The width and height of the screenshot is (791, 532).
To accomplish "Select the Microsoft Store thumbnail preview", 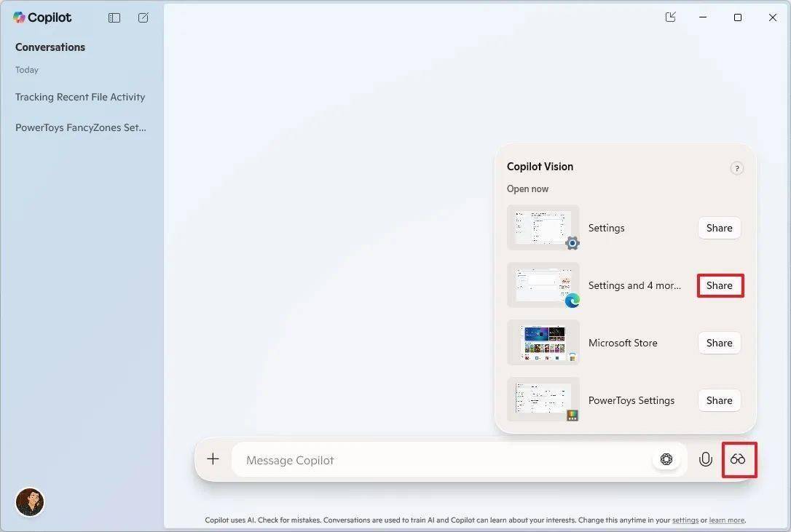I will pos(543,343).
